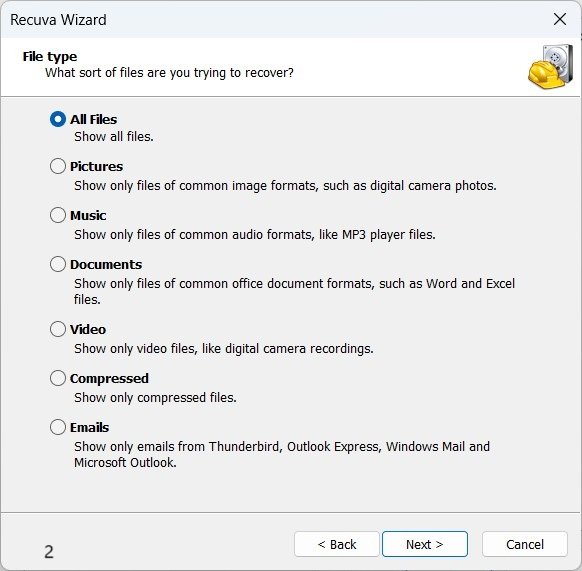Viewport: 582px width, 571px height.
Task: Select the Music radio option
Action: click(58, 215)
